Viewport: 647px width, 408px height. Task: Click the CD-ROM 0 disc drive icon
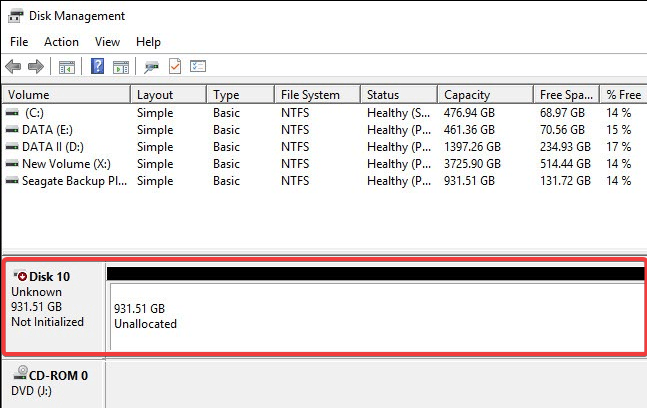coord(20,373)
